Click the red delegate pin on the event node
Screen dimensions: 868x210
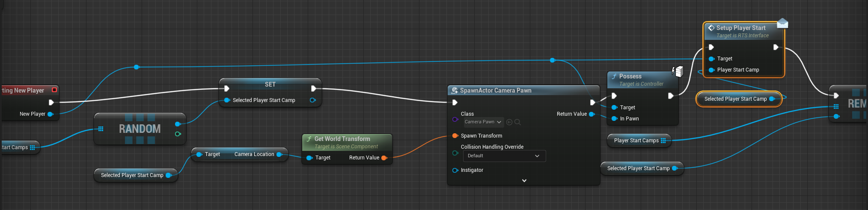tap(54, 90)
